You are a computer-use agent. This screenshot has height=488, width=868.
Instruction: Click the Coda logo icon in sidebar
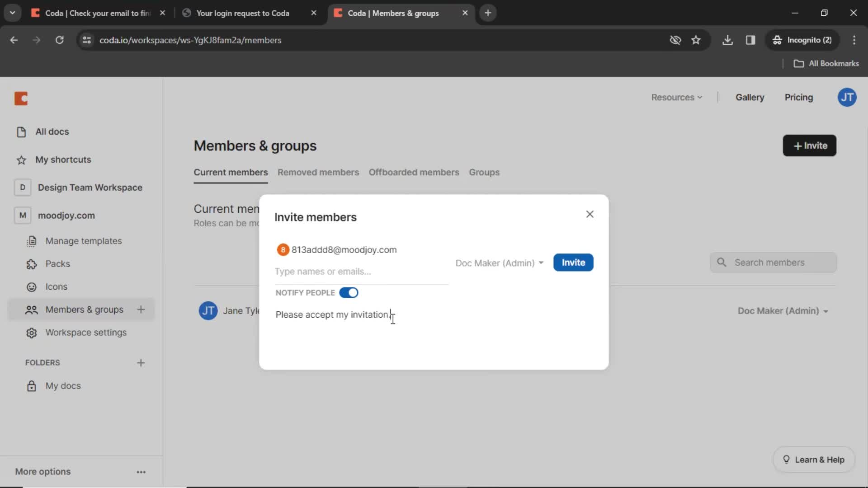tap(21, 98)
